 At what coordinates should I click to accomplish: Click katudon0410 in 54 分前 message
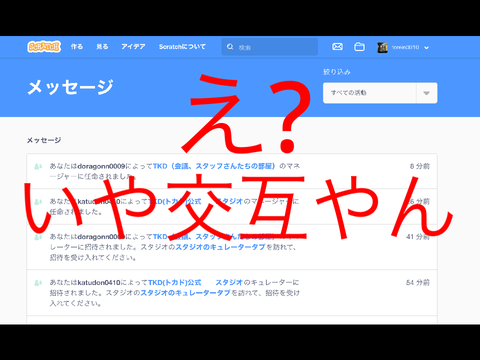[99, 283]
